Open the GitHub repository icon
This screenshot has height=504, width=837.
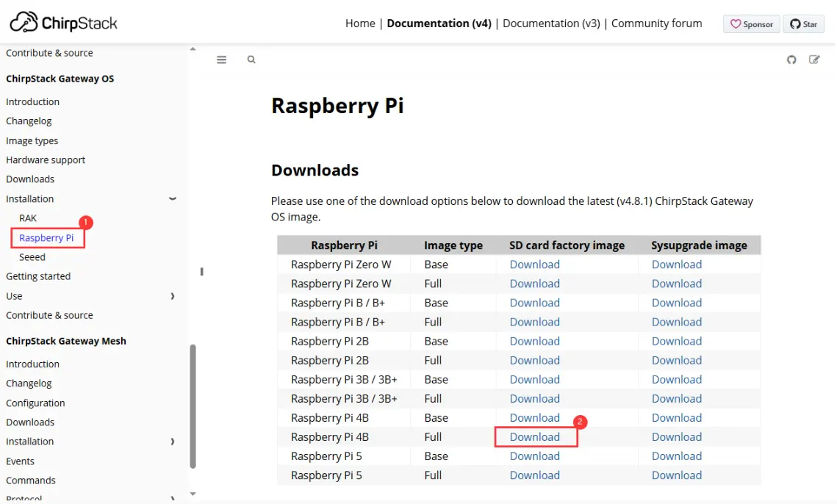791,60
